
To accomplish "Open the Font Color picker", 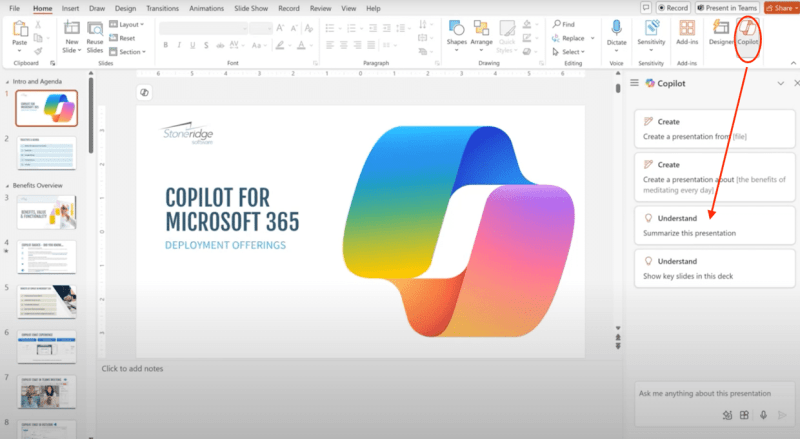I will coord(304,45).
